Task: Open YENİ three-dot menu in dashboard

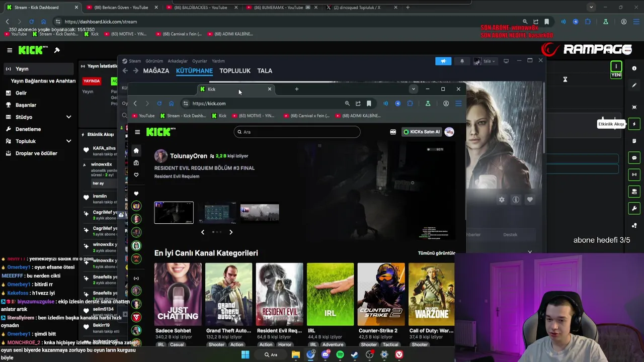Action: [616, 66]
